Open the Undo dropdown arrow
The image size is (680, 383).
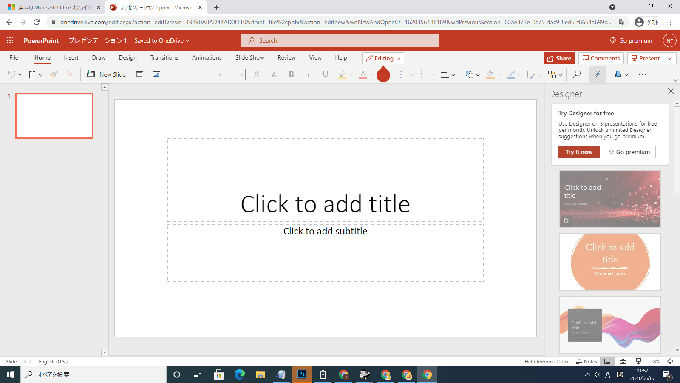click(20, 75)
